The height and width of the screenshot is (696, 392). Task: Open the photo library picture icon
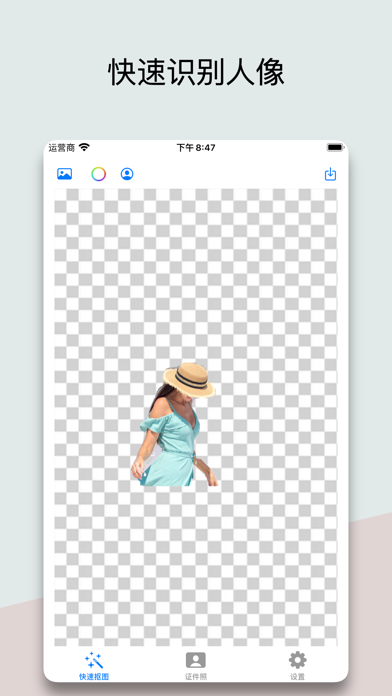point(65,174)
